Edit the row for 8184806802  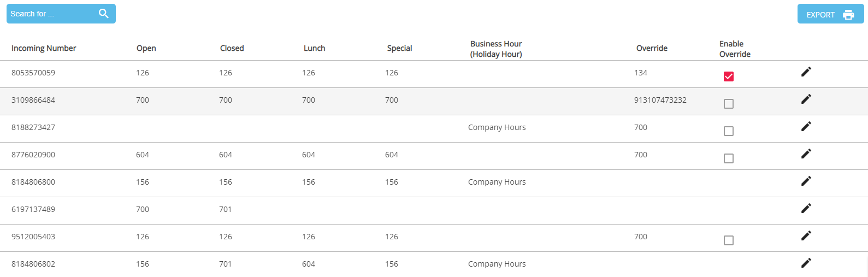806,263
